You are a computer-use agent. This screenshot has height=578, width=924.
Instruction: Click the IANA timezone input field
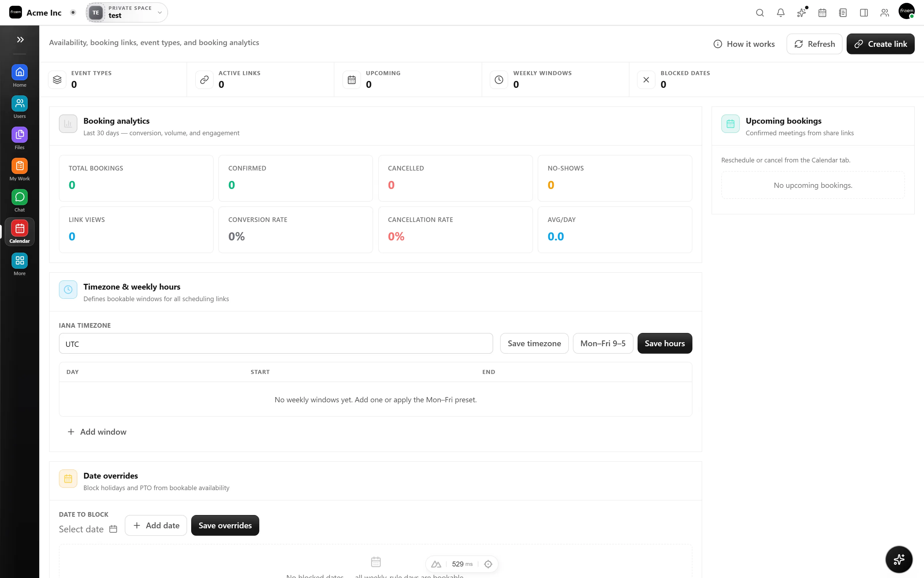tap(276, 343)
